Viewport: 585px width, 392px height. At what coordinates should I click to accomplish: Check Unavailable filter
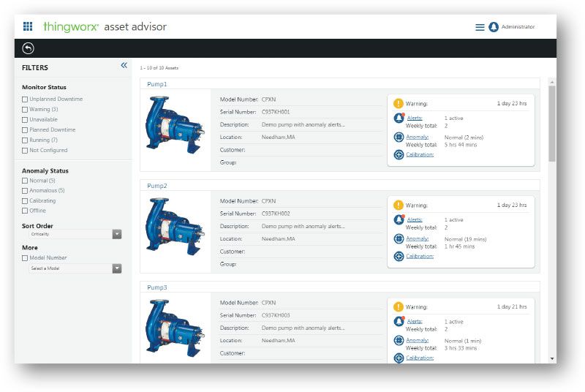click(25, 120)
